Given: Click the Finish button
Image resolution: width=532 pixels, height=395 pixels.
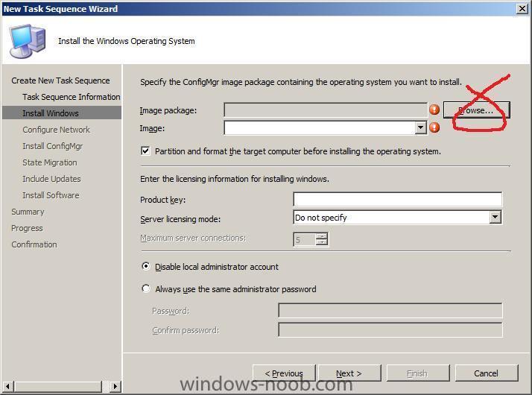Looking at the screenshot, I should click(418, 373).
